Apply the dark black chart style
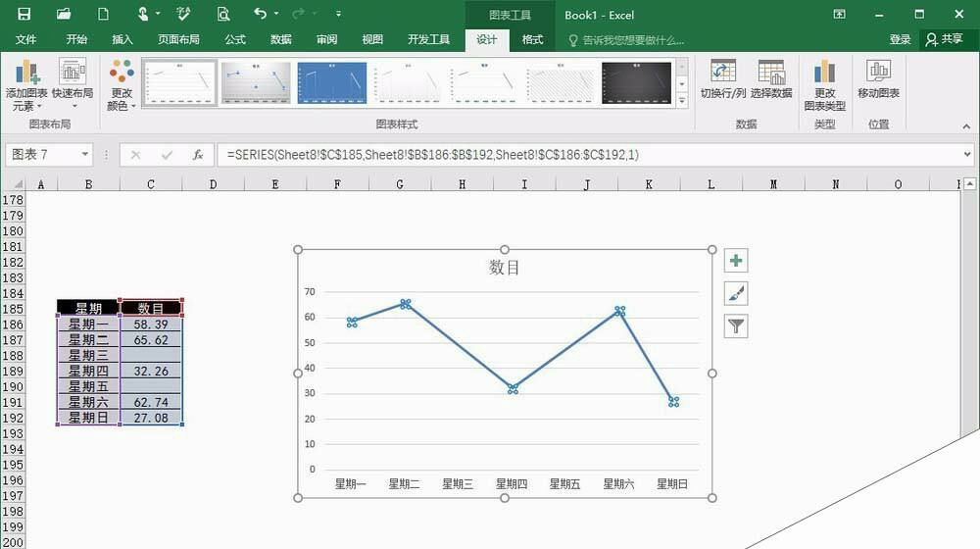980x549 pixels. (636, 83)
